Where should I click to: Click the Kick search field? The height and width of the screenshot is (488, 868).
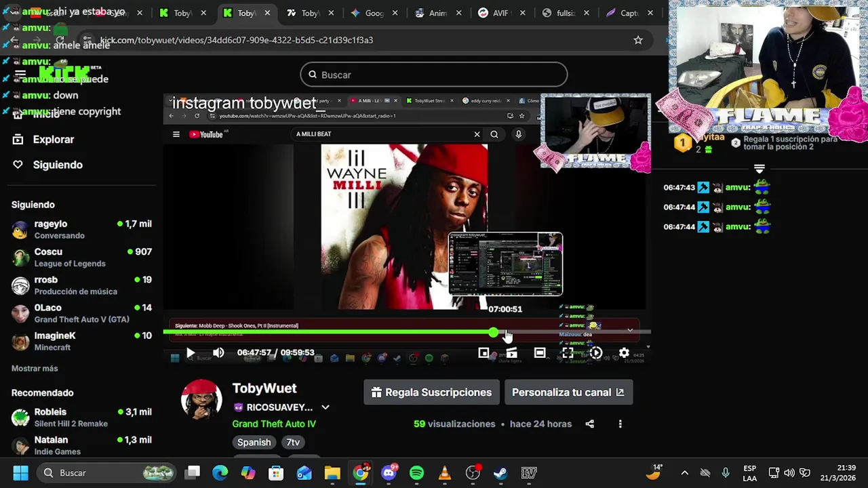[x=434, y=75]
